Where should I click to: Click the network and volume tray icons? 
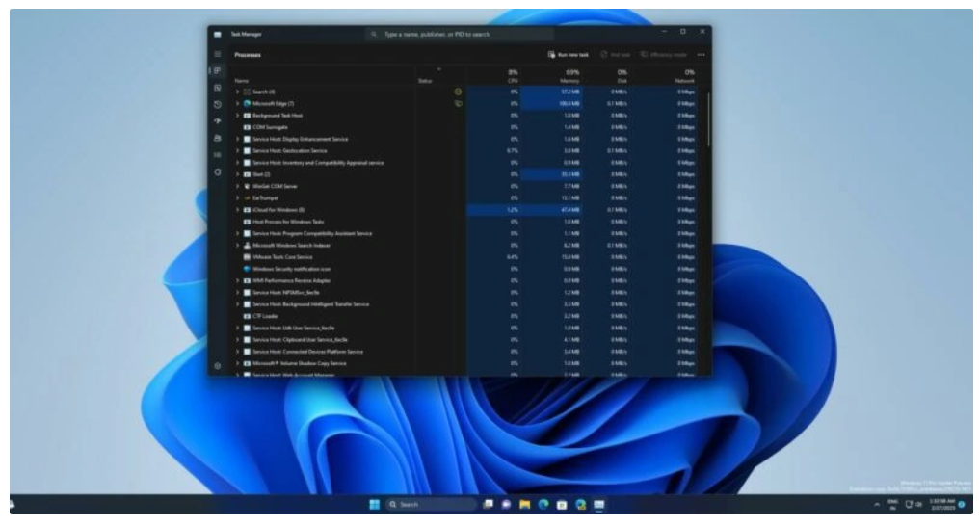pyautogui.click(x=914, y=504)
